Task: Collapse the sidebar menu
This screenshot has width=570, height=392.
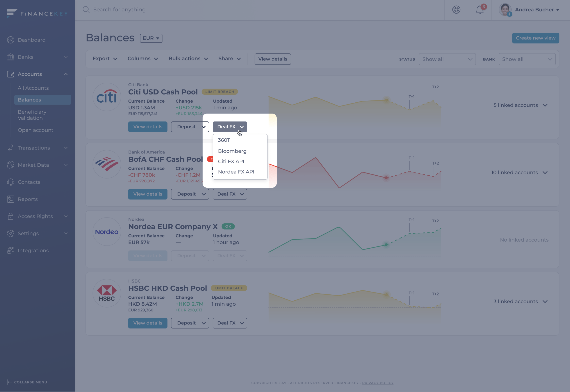Action: pyautogui.click(x=27, y=382)
